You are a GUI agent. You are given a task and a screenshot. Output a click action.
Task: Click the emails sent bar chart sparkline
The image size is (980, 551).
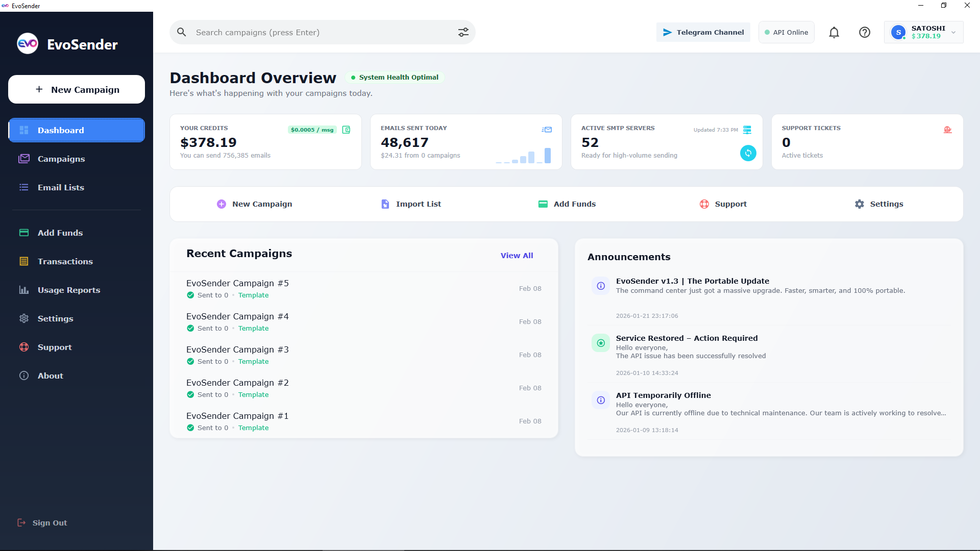point(523,156)
